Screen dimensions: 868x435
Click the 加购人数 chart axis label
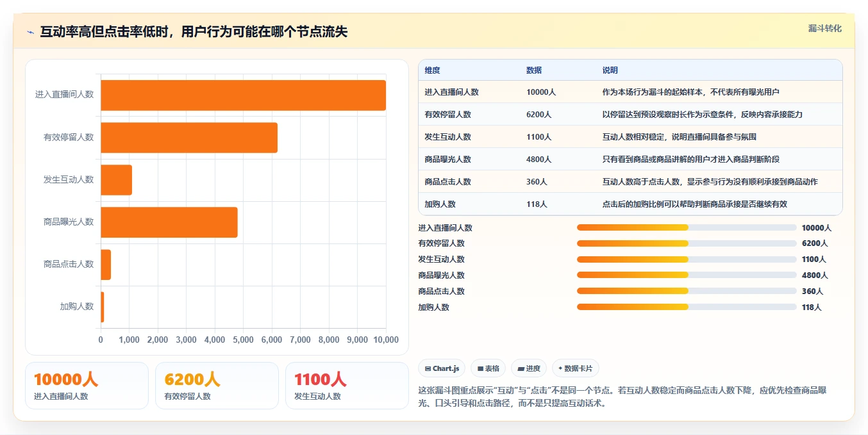click(x=77, y=306)
